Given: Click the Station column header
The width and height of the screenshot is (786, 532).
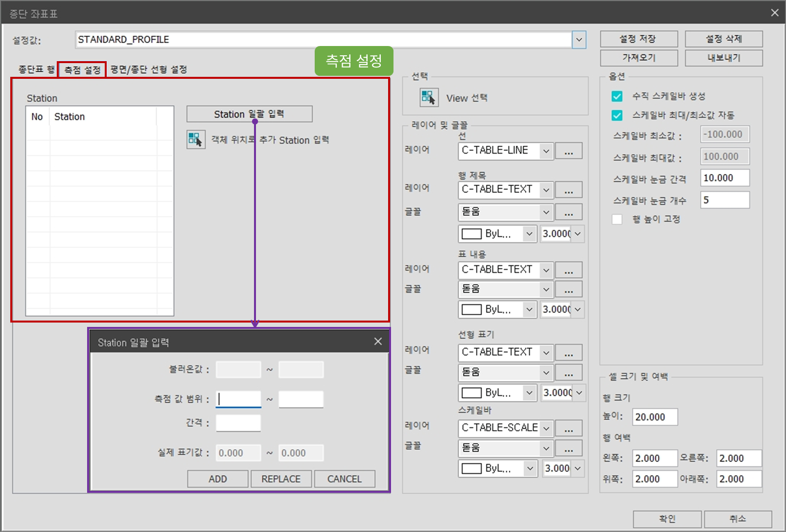Looking at the screenshot, I should pyautogui.click(x=103, y=116).
